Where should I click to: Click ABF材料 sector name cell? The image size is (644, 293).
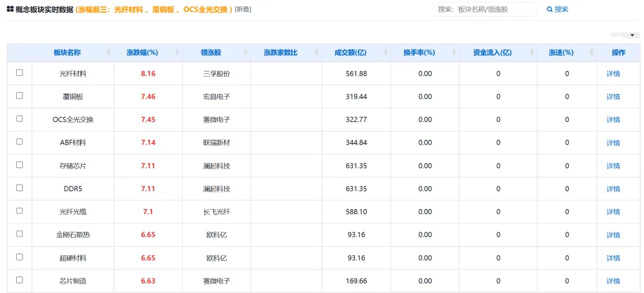click(x=73, y=143)
